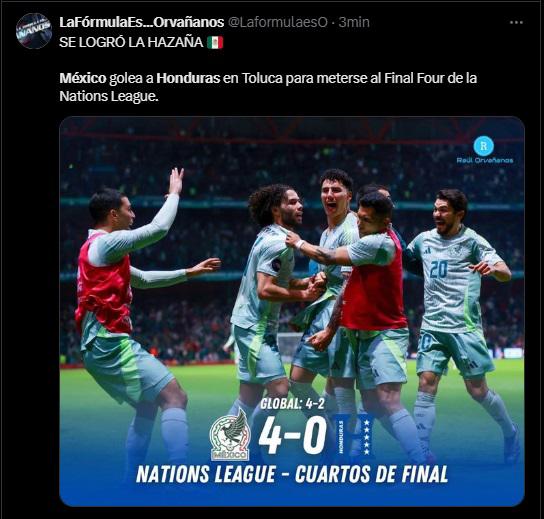This screenshot has height=519, width=544.
Task: Open the @LaformulaesO handle link
Action: pyautogui.click(x=278, y=22)
